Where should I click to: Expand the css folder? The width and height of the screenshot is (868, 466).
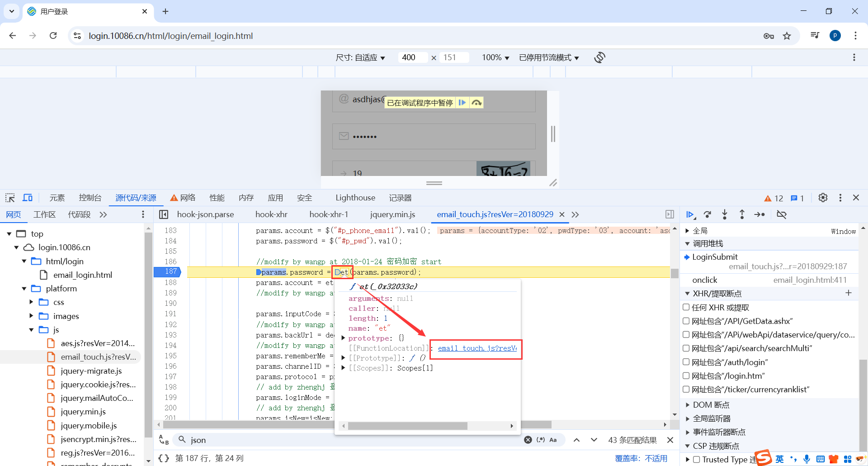click(31, 302)
